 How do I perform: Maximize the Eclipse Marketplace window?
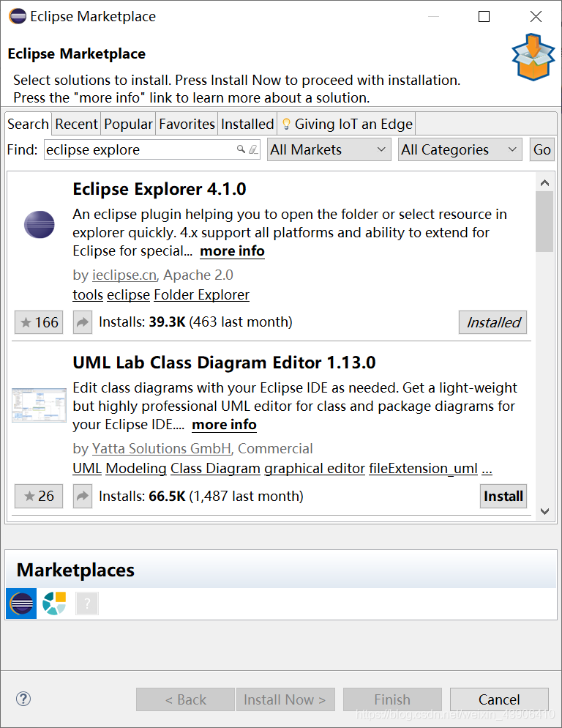pyautogui.click(x=484, y=16)
